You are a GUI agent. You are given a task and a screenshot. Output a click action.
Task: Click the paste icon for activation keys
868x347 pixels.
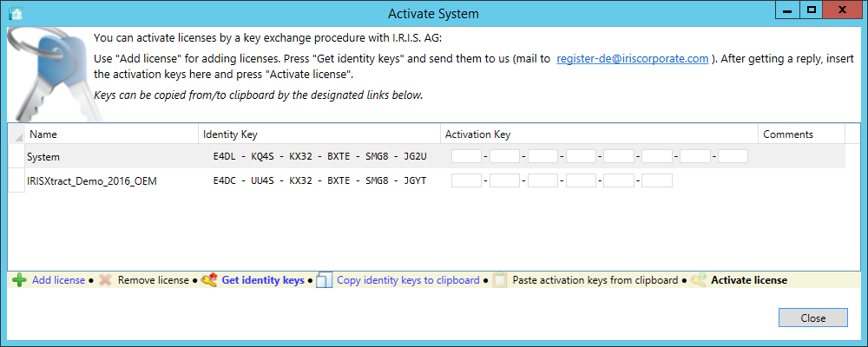tap(499, 280)
